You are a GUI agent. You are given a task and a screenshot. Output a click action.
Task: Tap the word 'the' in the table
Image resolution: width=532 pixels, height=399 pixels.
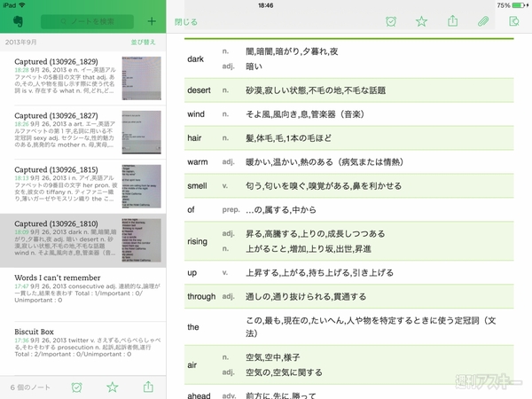tap(193, 327)
